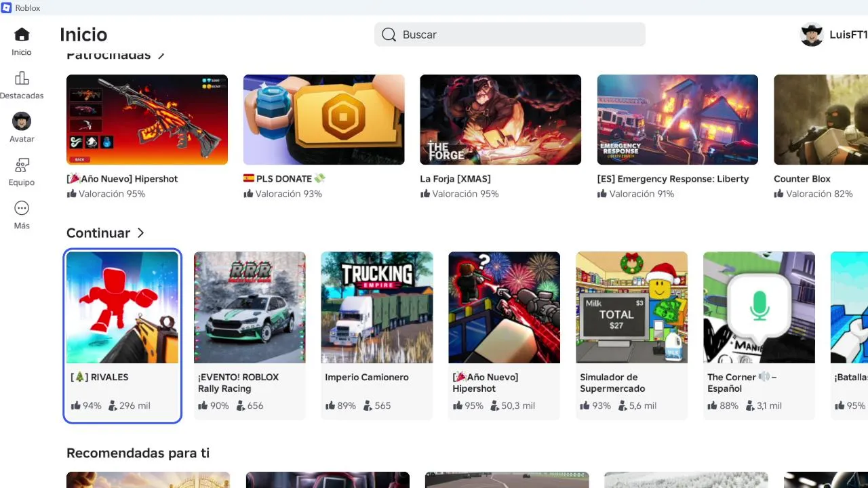Open ROBLOX Rally Racing thumbnail

pos(250,308)
